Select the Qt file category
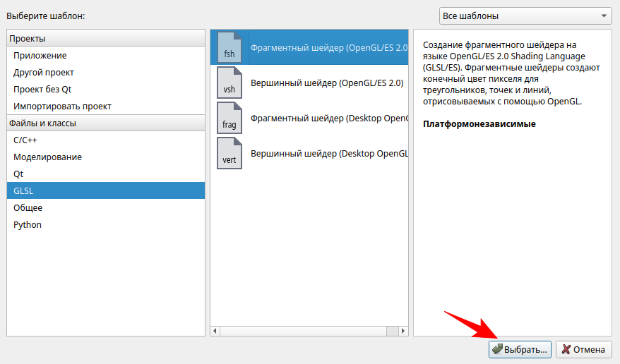Viewport: 620px width, 364px height. (x=18, y=174)
